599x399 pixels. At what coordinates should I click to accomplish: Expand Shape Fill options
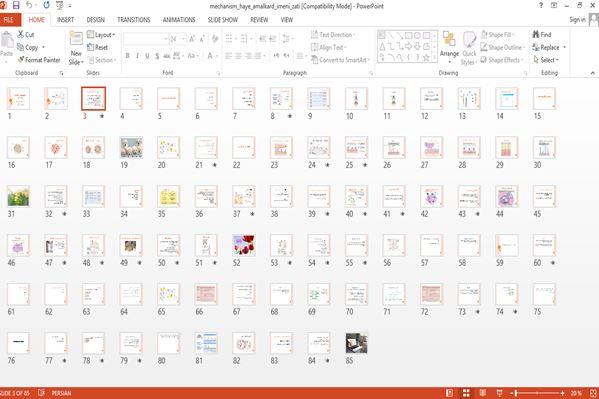click(x=497, y=35)
